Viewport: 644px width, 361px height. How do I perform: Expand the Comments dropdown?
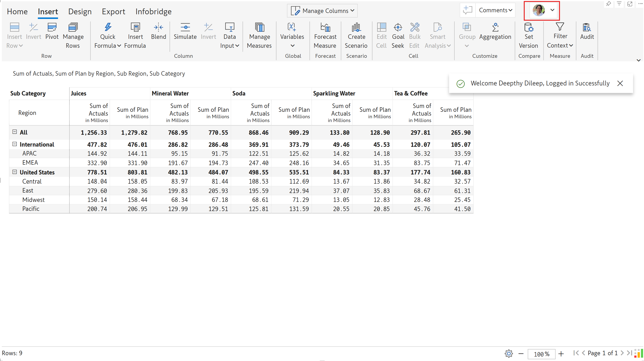[x=495, y=10]
